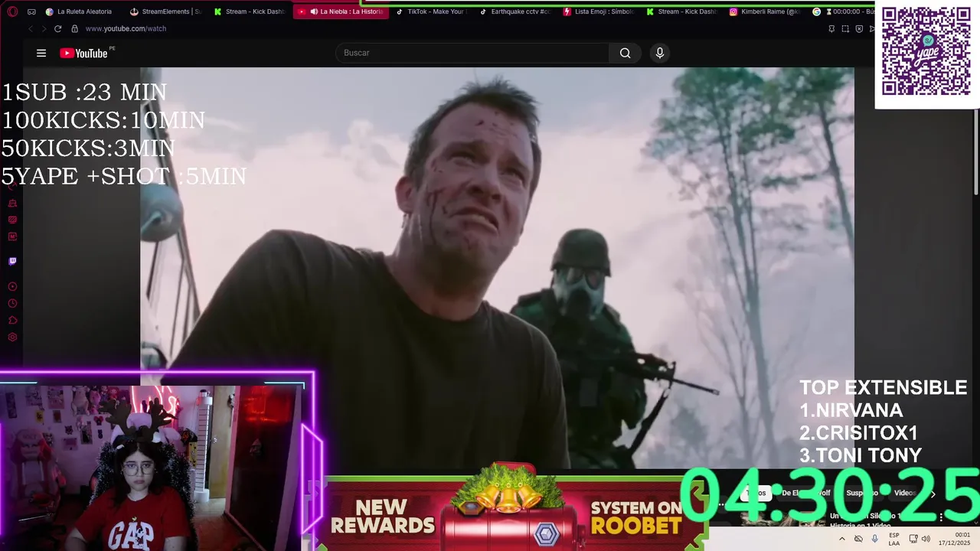This screenshot has width=980, height=551.
Task: Reload the YouTube page
Action: tap(59, 28)
